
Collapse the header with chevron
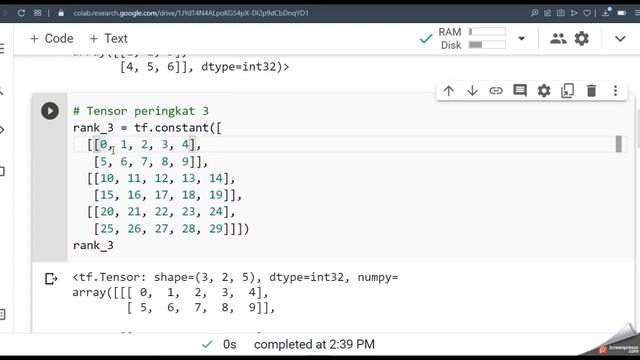pyautogui.click(x=620, y=39)
